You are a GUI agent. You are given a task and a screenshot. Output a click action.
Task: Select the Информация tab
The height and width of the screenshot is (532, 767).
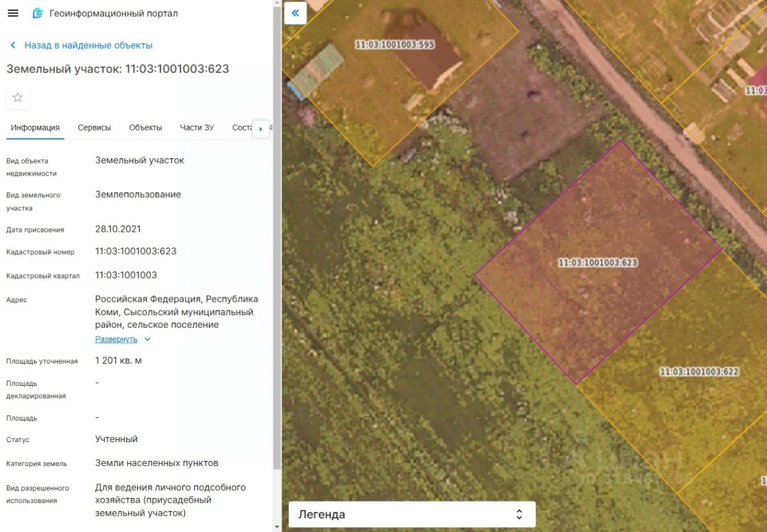pos(35,128)
